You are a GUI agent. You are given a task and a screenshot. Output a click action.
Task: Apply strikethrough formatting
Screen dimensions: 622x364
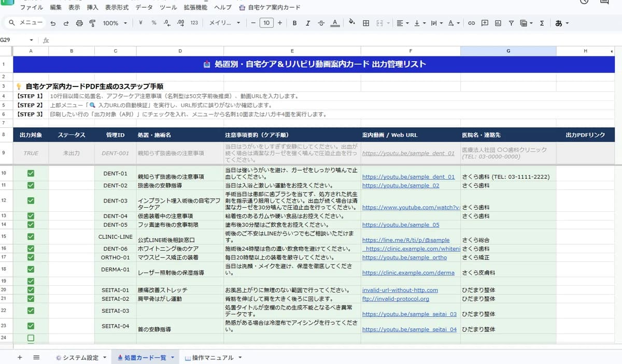point(321,23)
